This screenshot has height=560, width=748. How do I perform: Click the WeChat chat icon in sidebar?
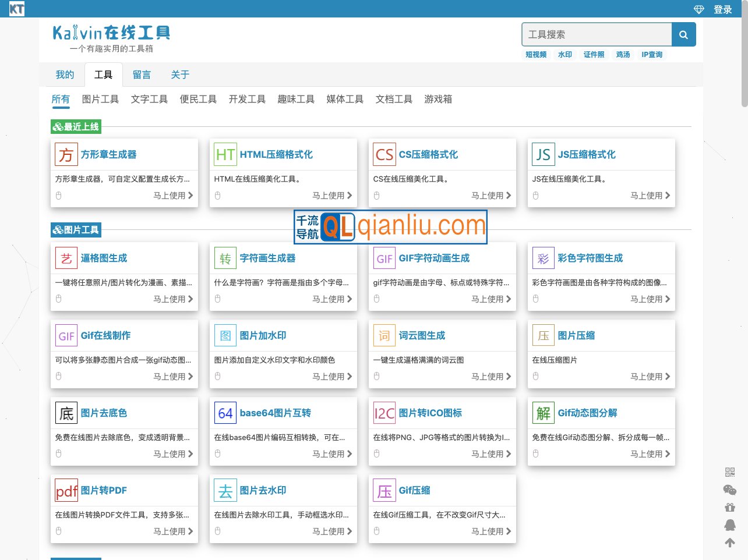[x=730, y=490]
